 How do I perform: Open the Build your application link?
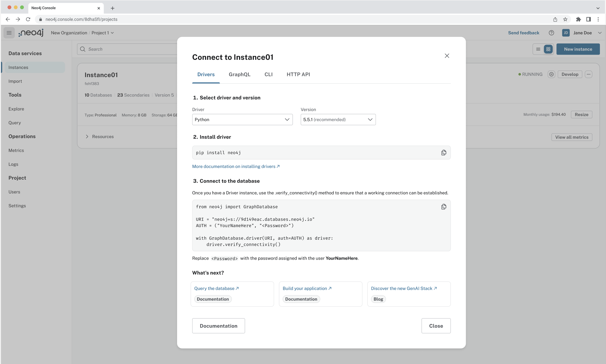tap(307, 288)
